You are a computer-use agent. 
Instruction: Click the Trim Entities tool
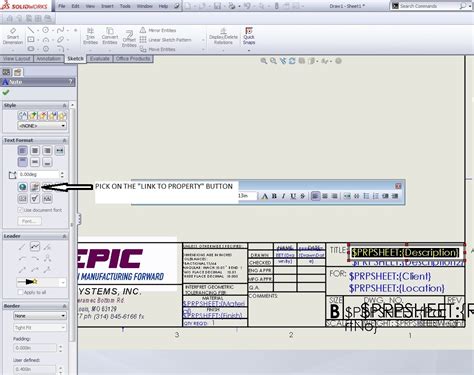(90, 36)
